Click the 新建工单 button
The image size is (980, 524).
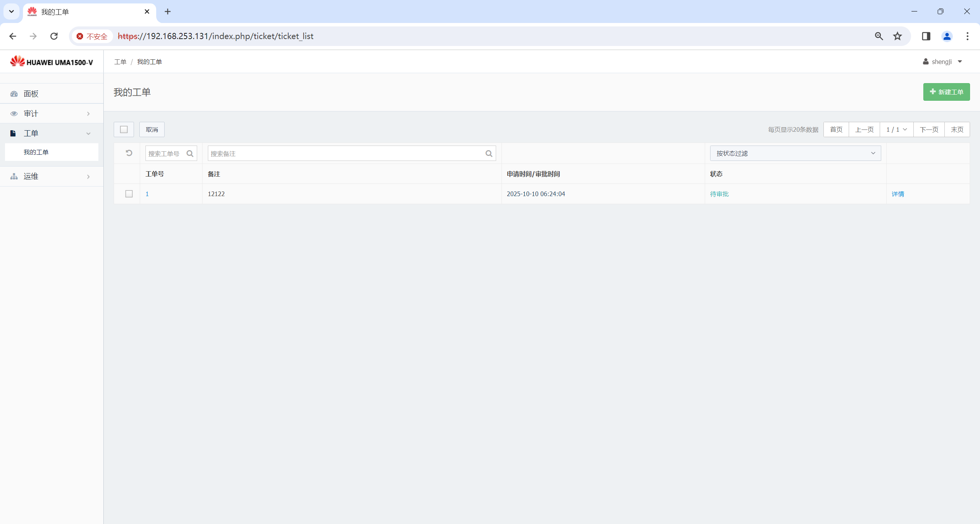pos(946,92)
